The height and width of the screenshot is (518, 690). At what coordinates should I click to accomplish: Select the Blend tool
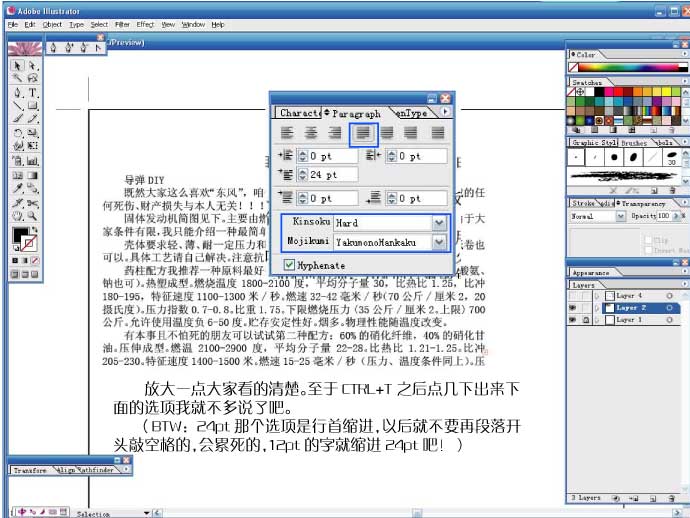[33, 188]
